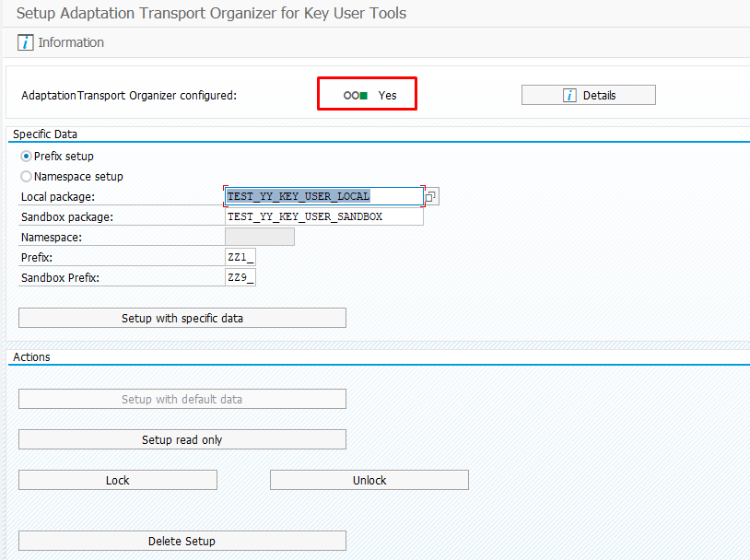Open the Details button
The width and height of the screenshot is (750, 560).
pos(589,95)
